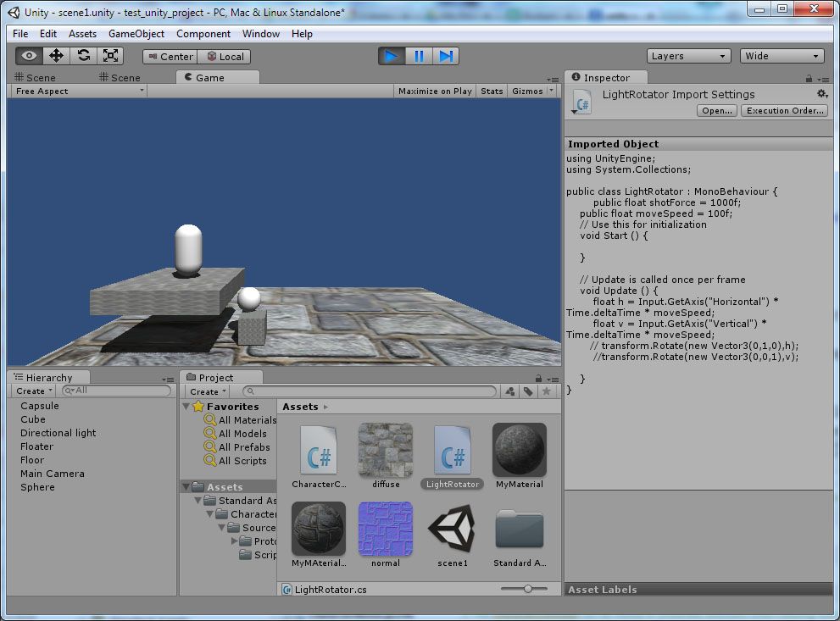Select All Materials in Favorites
The width and height of the screenshot is (840, 621).
(x=240, y=420)
